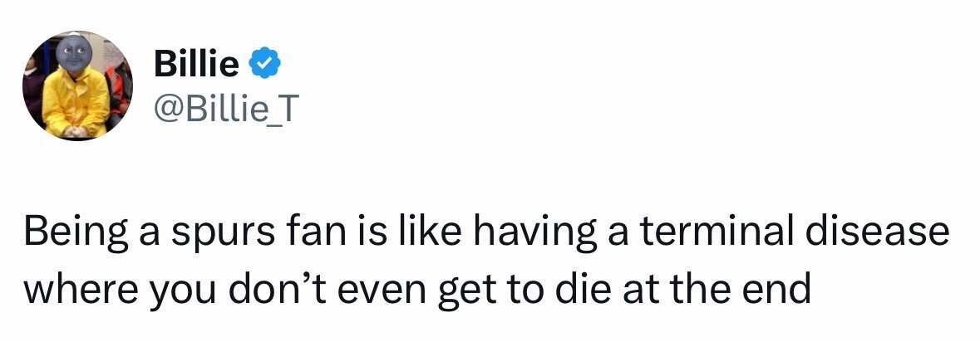Image resolution: width=980 pixels, height=342 pixels.
Task: Click the yellow raincoat in the avatar
Action: [76, 103]
